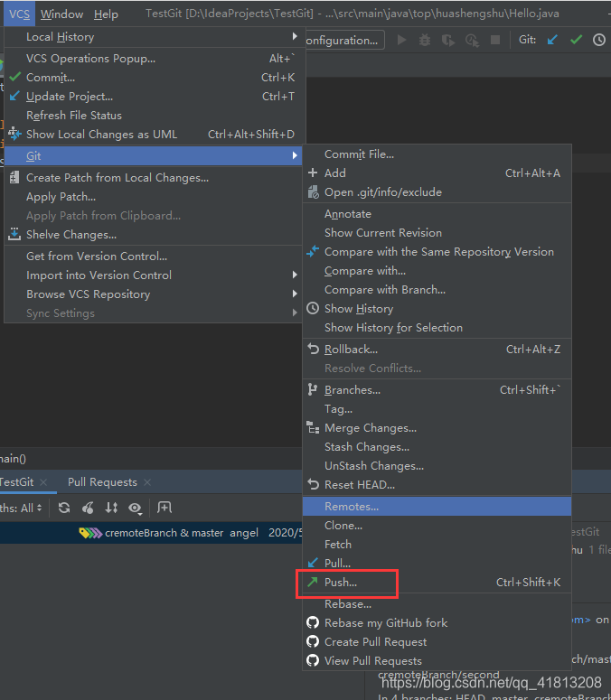Choose Show History for Selection
Screen dimensions: 611x700
[x=437, y=328]
